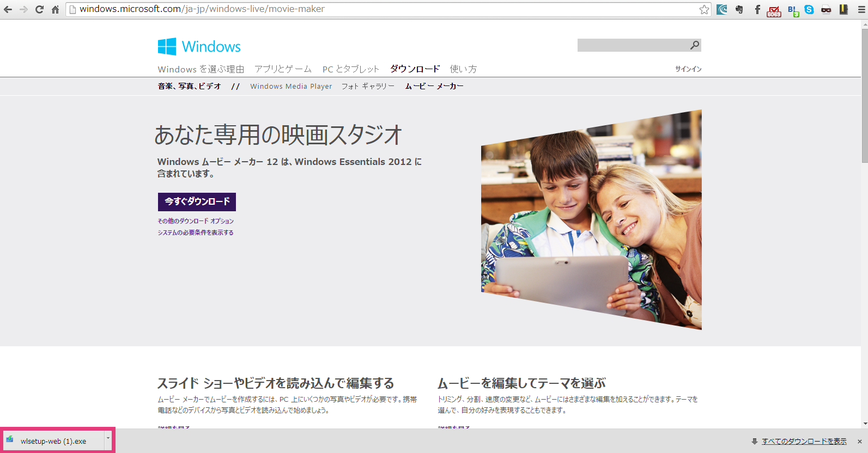Click the masked-page incognito extension icon
This screenshot has height=453, width=868.
point(826,9)
